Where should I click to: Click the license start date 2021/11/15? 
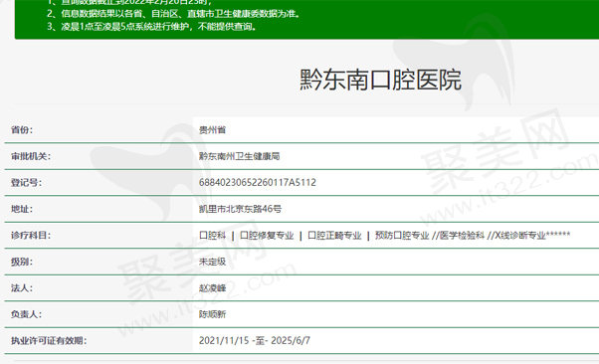point(224,340)
